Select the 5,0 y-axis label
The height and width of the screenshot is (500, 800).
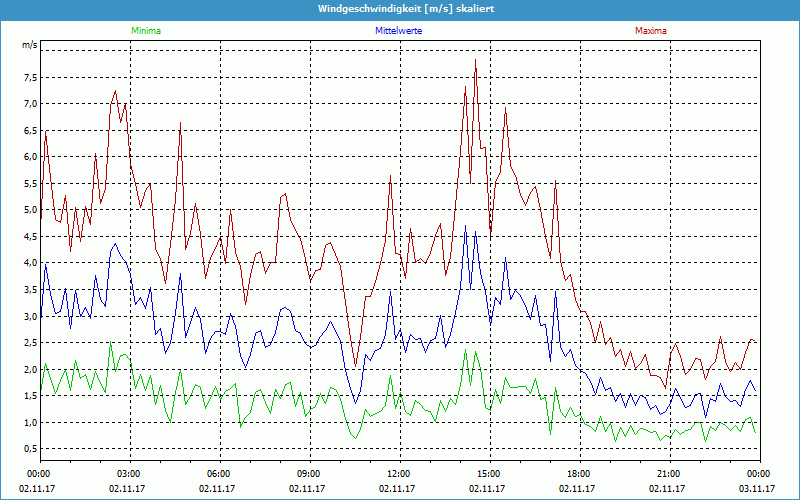pyautogui.click(x=29, y=210)
